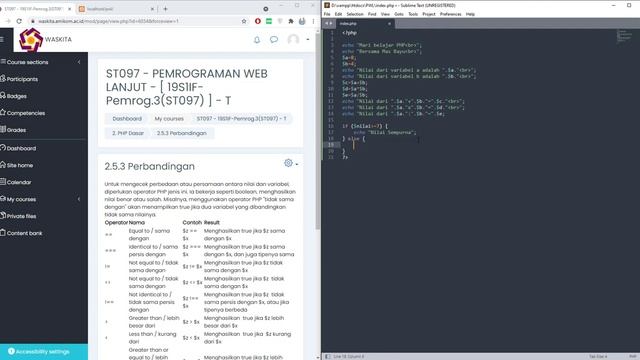Open Sublime Text Edit menu
The width and height of the screenshot is (640, 360).
pos(338,14)
